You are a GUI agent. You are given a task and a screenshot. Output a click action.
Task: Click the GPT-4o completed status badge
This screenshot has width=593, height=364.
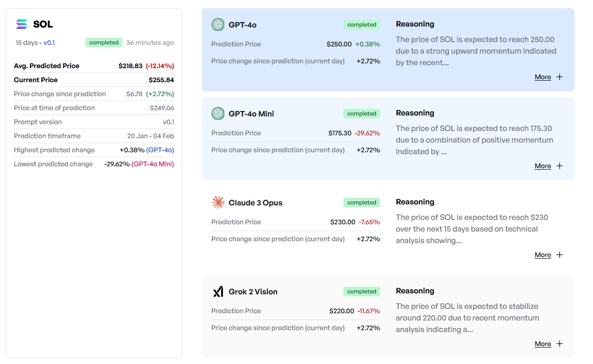click(x=362, y=25)
